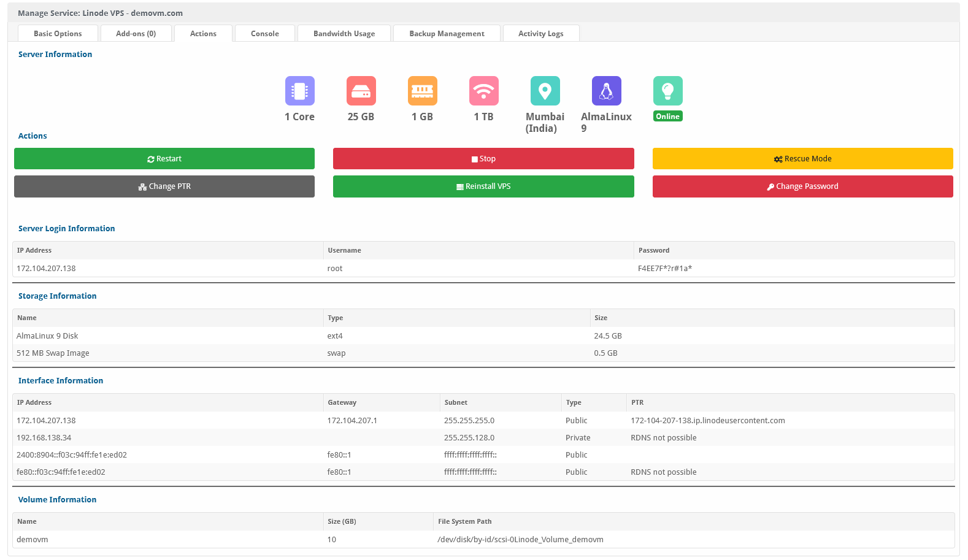The width and height of the screenshot is (968, 560).
Task: Click the Reinstall VPS button
Action: coord(483,186)
